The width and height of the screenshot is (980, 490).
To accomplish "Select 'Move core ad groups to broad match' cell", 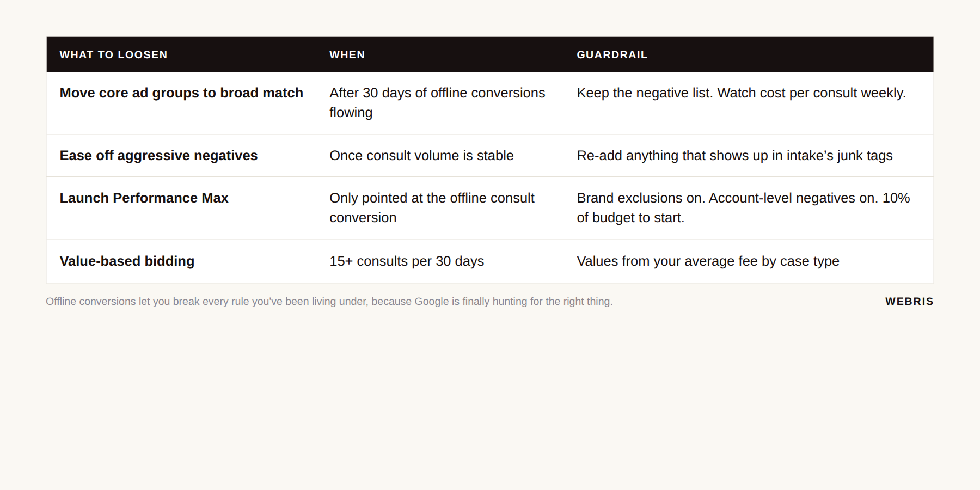I will tap(181, 93).
